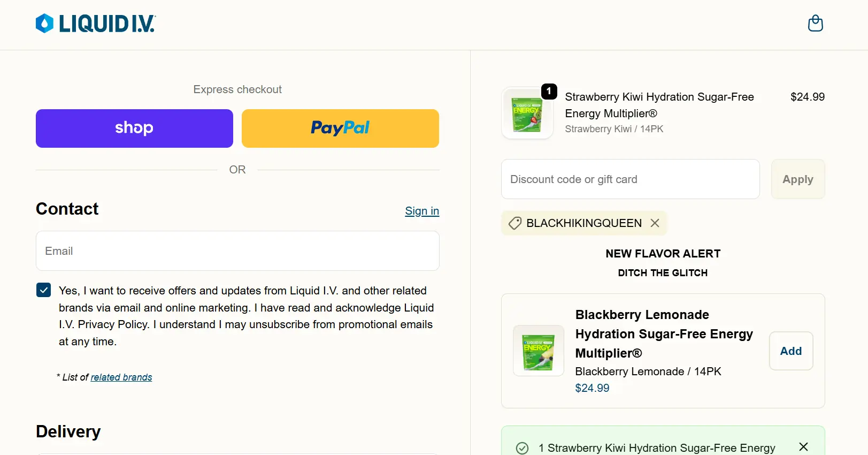Click the discount tag icon
This screenshot has width=868, height=455.
click(515, 223)
